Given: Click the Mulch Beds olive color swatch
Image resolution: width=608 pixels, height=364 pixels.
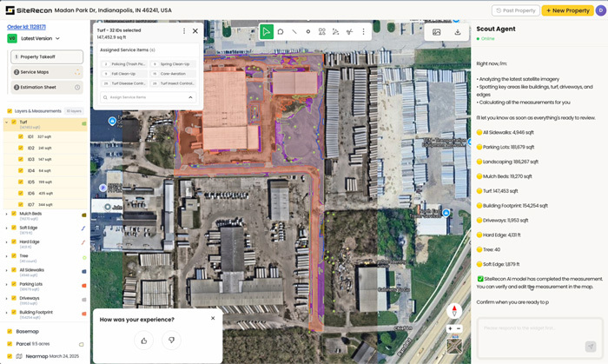Looking at the screenshot, I should click(83, 215).
